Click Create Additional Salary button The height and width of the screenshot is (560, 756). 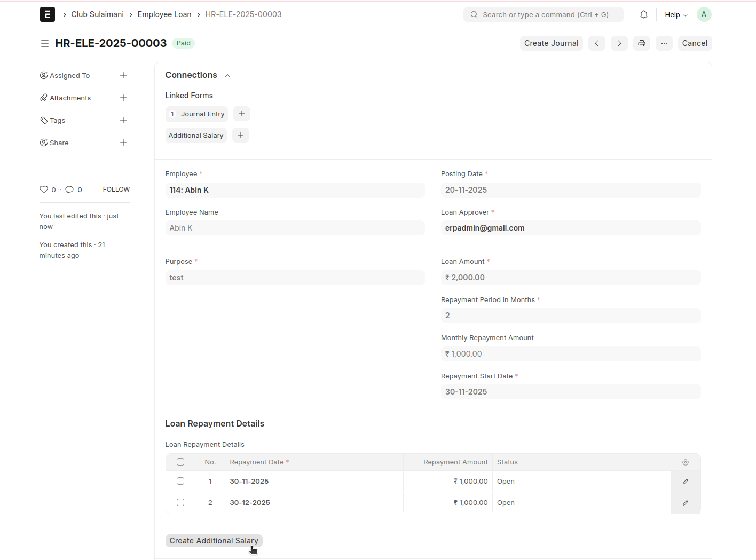[x=214, y=541]
